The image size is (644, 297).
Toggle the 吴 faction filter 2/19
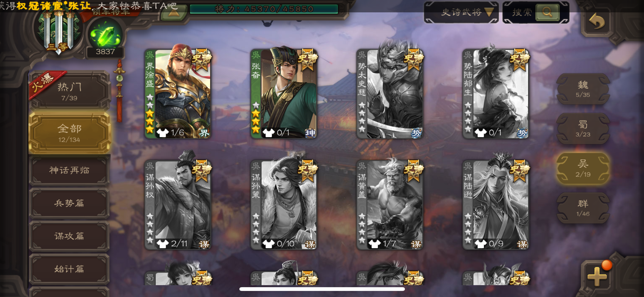coord(583,168)
